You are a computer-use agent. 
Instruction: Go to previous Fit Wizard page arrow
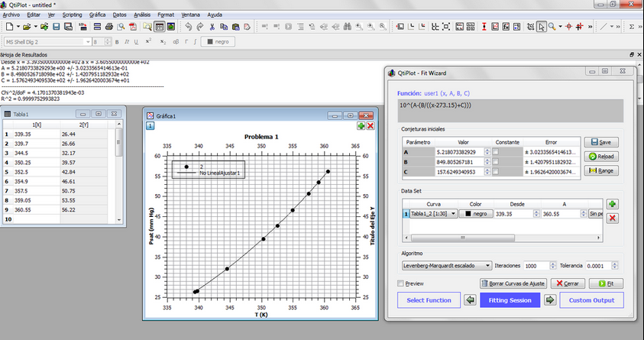click(x=471, y=300)
